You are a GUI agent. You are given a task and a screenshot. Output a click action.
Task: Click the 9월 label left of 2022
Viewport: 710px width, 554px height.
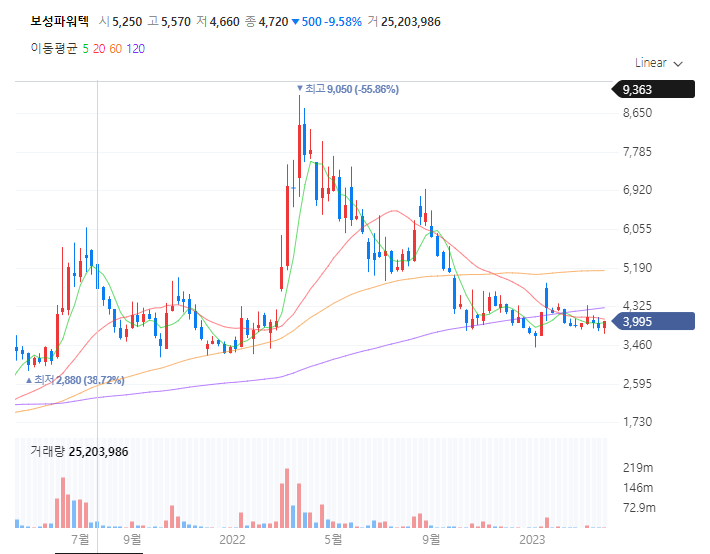(132, 540)
